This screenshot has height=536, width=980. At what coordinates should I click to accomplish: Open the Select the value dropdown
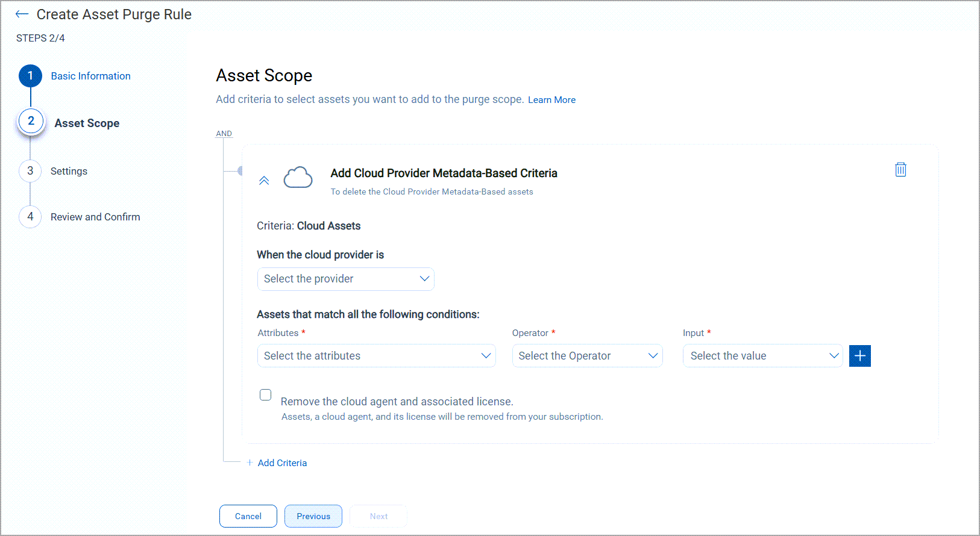tap(763, 356)
